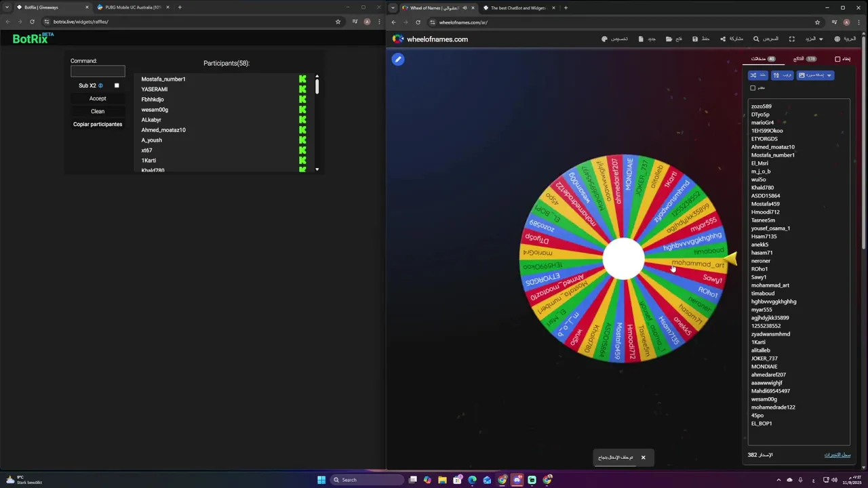Toggle the hide checkbox beside the results tab
The width and height of the screenshot is (868, 488).
pyautogui.click(x=837, y=59)
